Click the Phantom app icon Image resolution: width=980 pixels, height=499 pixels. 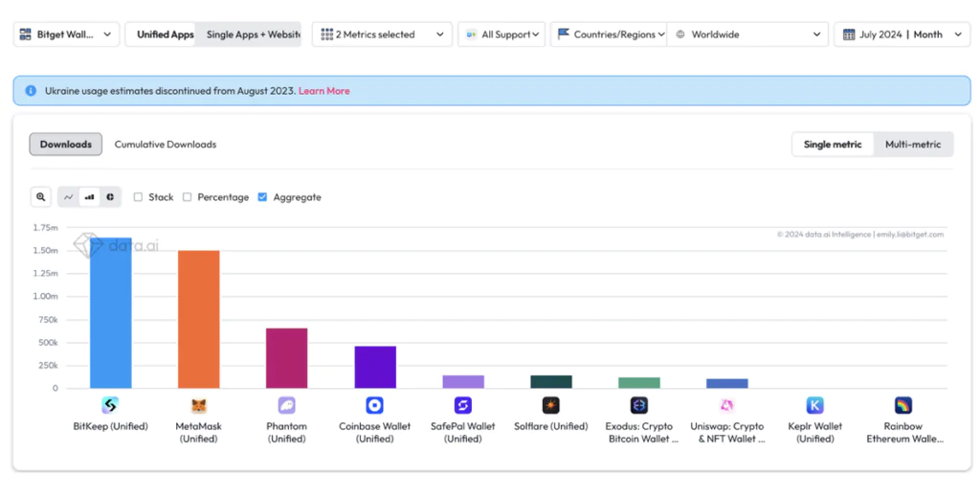(287, 405)
